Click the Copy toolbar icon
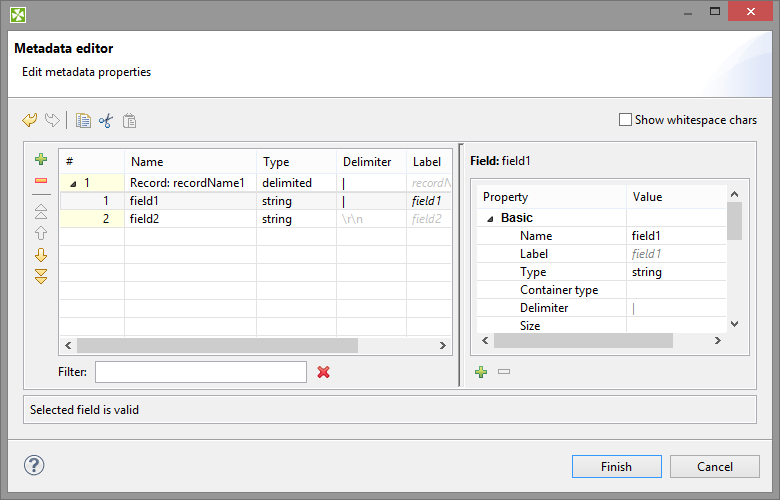The image size is (780, 500). 83,120
